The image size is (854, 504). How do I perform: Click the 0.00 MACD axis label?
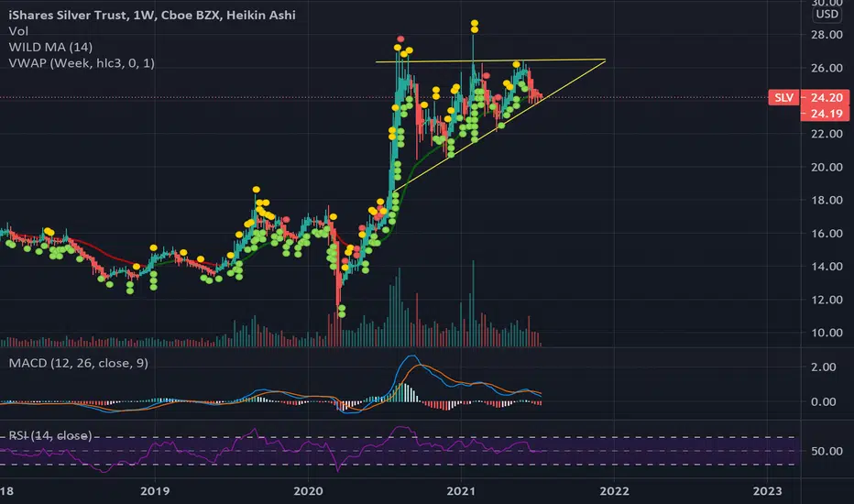point(823,401)
